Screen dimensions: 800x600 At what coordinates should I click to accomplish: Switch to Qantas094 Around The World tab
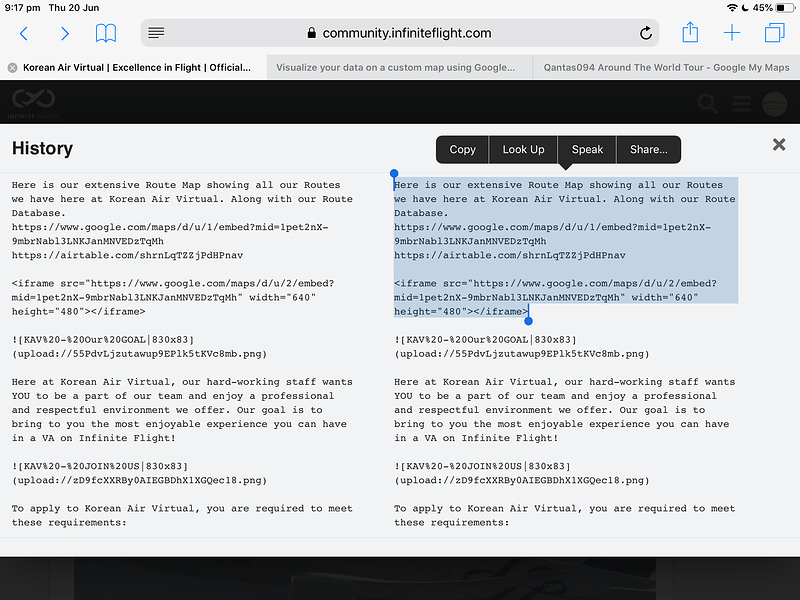pos(666,67)
